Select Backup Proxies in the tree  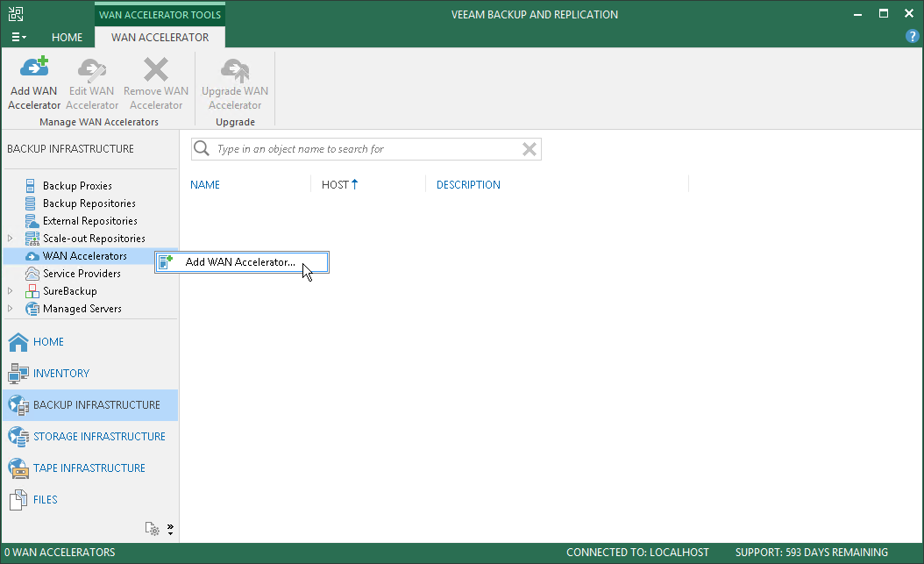[x=76, y=186]
